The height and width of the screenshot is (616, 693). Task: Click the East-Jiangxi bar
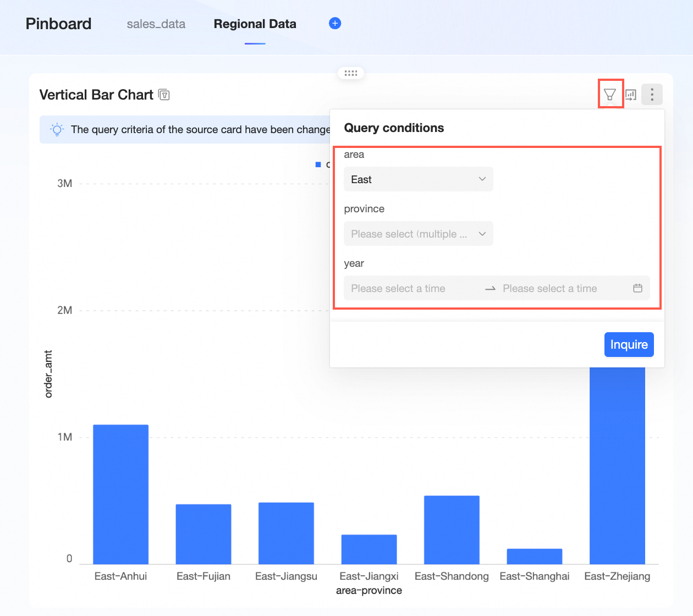point(369,549)
